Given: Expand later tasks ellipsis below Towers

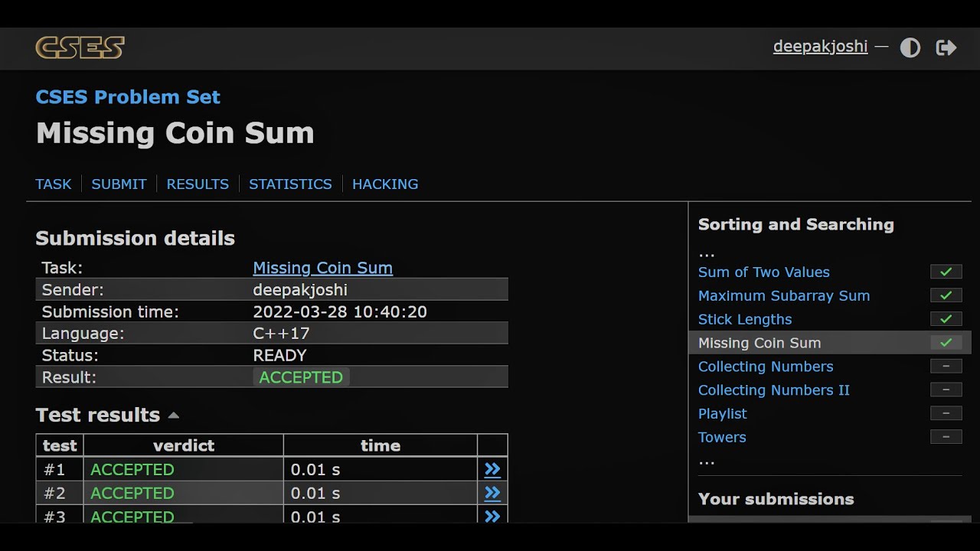Looking at the screenshot, I should click(x=707, y=461).
